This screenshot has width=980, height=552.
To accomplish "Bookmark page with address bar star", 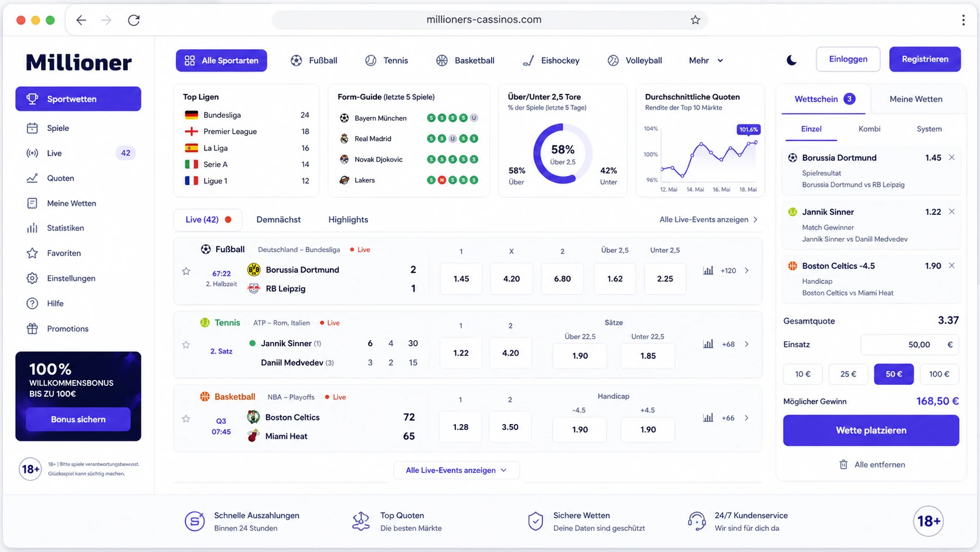I will click(695, 20).
